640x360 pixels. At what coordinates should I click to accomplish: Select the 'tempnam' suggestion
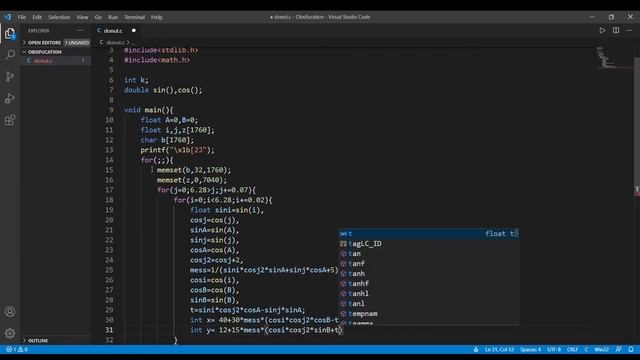click(429, 313)
